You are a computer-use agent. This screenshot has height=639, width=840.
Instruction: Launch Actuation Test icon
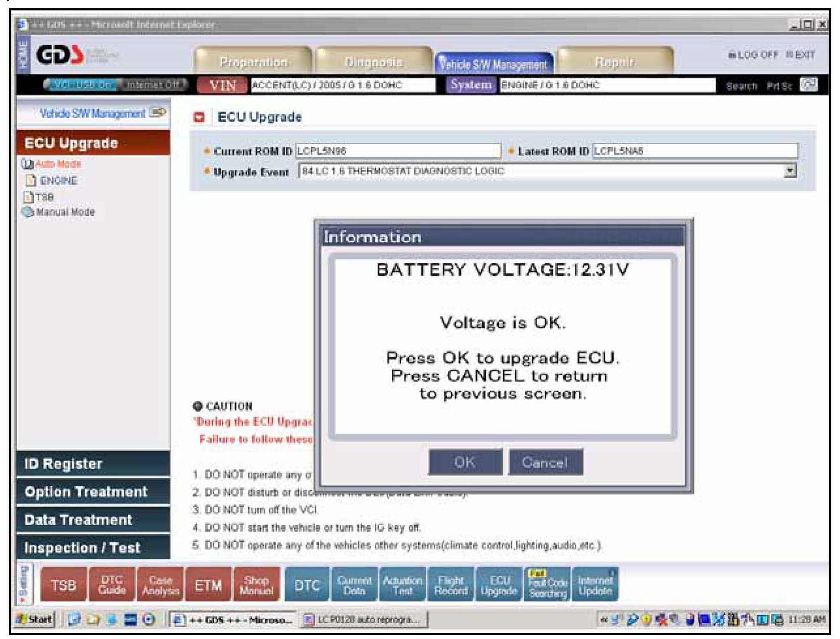click(x=402, y=585)
